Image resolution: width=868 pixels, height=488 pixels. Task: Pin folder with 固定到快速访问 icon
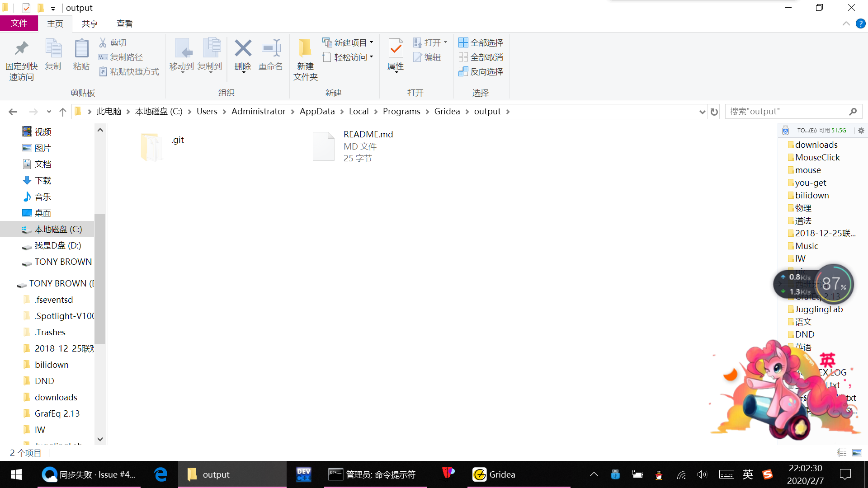coord(21,59)
